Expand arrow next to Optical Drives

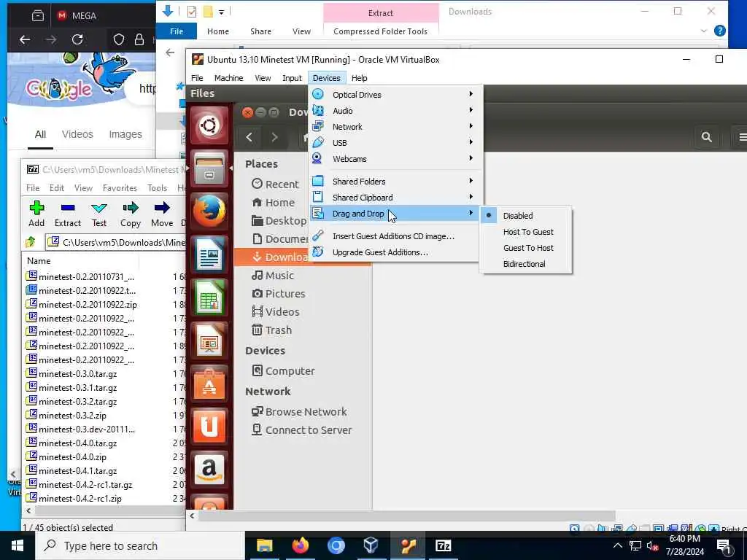pos(471,94)
